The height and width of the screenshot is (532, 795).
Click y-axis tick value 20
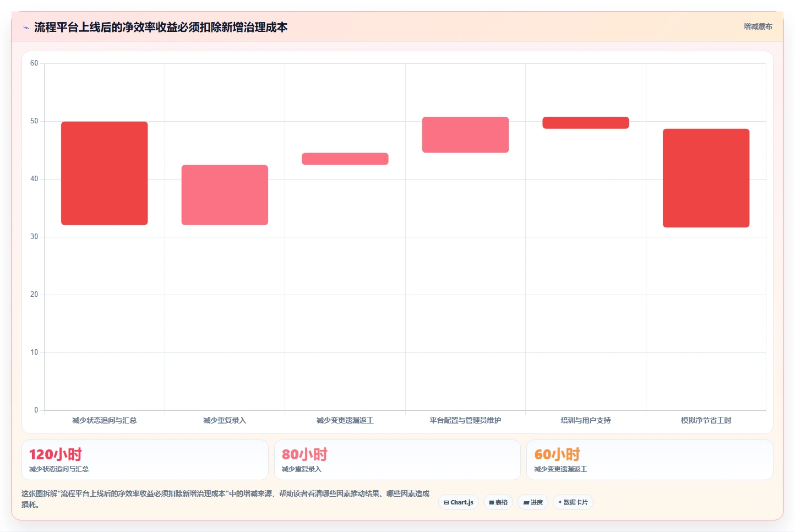point(34,295)
